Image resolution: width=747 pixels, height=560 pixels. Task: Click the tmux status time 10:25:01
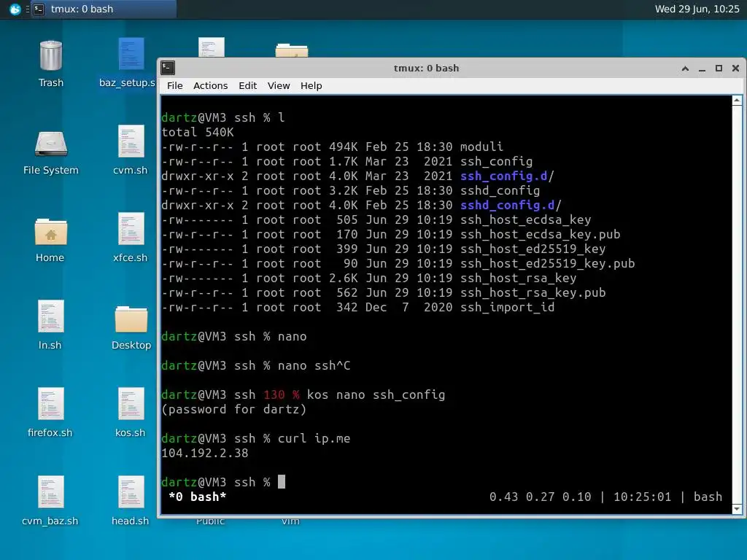point(642,497)
